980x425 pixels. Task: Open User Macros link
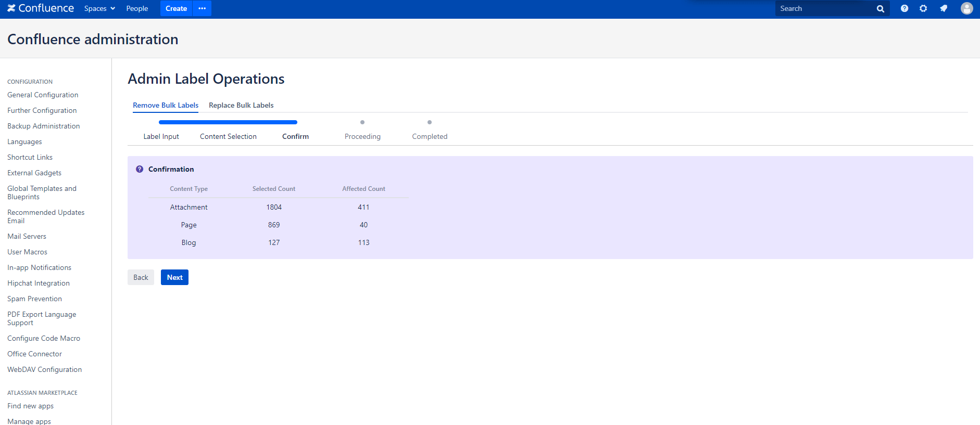[x=27, y=252]
